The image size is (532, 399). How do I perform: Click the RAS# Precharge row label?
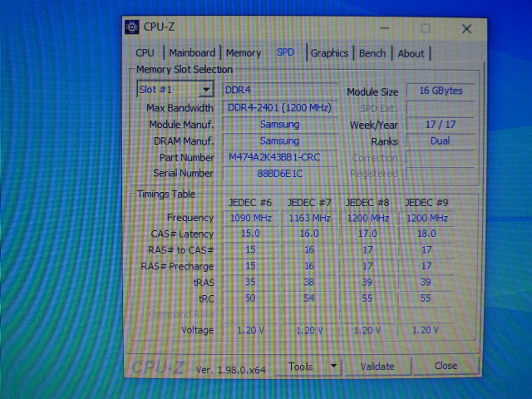pyautogui.click(x=177, y=266)
